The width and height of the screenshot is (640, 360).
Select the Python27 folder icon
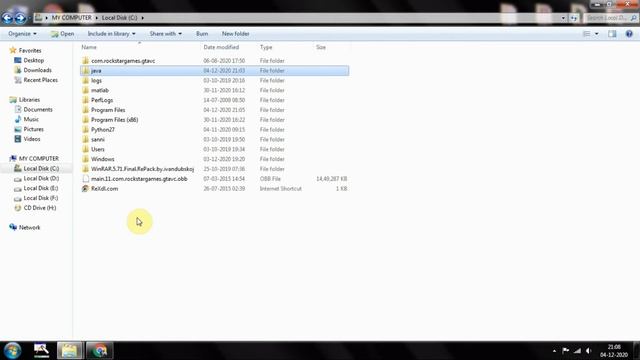(x=85, y=129)
